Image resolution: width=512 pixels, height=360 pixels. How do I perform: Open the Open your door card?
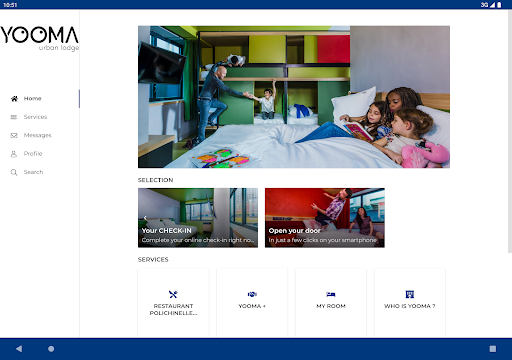point(325,218)
